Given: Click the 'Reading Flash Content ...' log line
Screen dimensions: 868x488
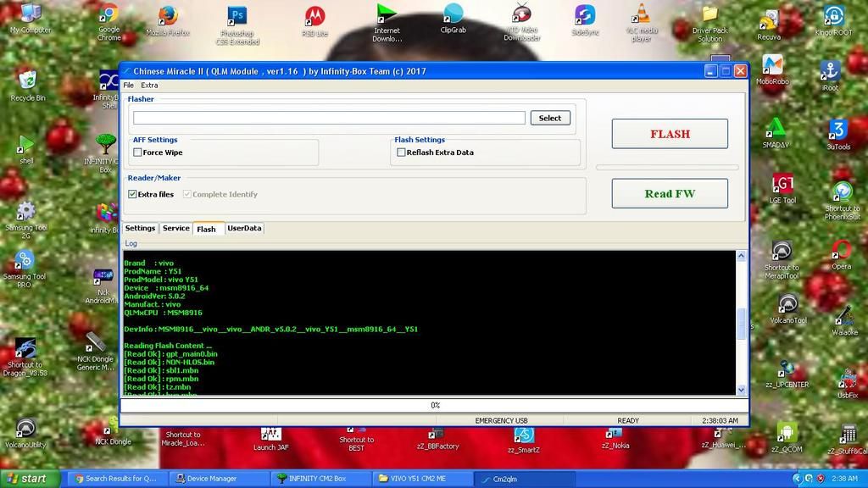Looking at the screenshot, I should pos(168,346).
